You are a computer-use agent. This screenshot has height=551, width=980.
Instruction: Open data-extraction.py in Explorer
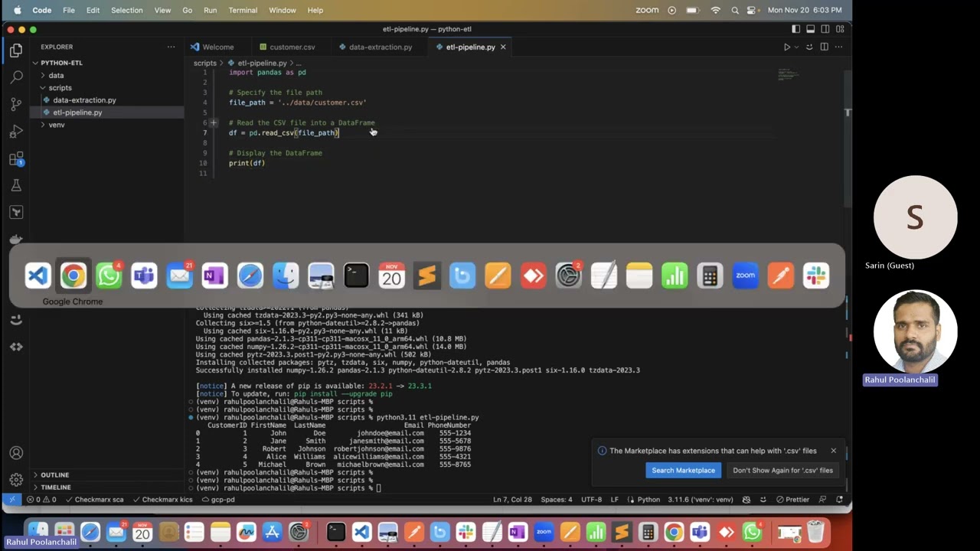coord(107,99)
